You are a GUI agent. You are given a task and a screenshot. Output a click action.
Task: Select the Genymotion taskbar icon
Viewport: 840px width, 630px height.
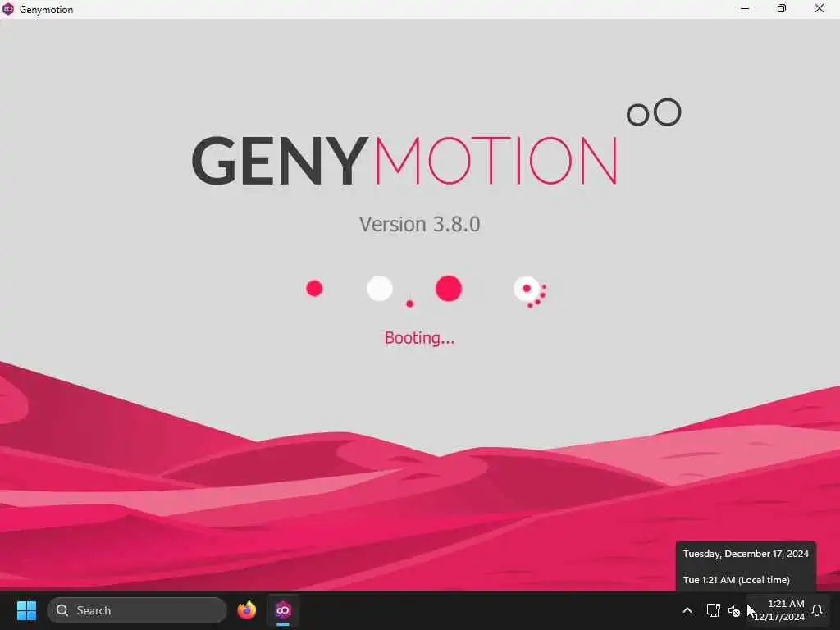pos(283,610)
